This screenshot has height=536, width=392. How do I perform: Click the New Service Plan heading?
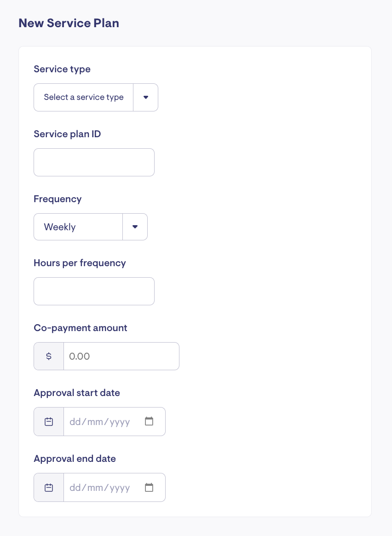(69, 23)
